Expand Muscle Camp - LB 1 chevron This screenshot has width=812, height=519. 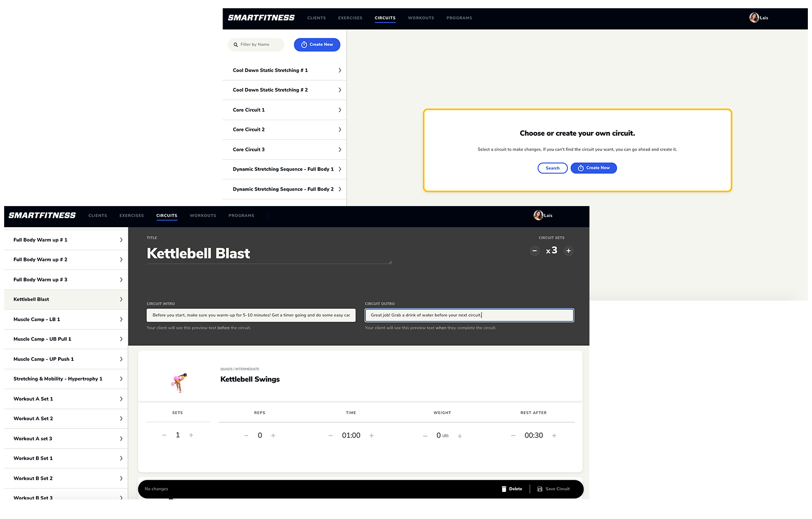pyautogui.click(x=121, y=320)
